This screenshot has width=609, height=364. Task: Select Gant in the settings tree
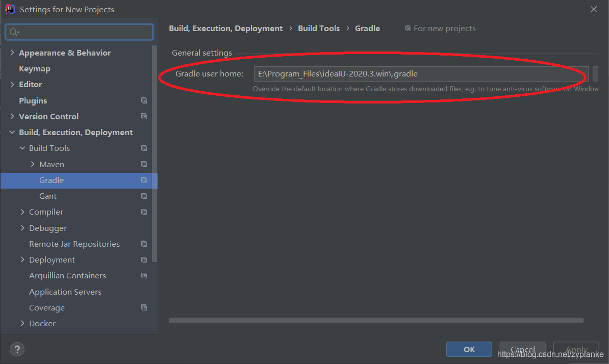[47, 196]
